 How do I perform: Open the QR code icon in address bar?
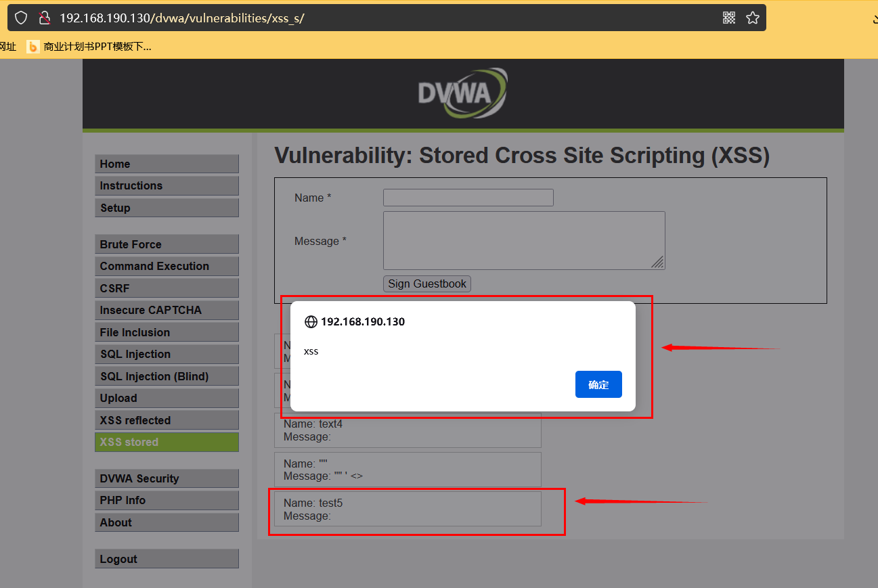(x=729, y=18)
